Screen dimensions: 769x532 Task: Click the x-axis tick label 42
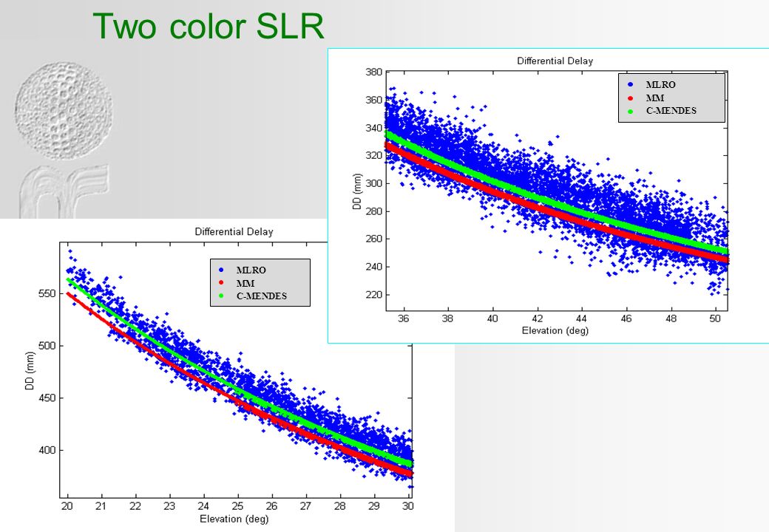point(537,318)
